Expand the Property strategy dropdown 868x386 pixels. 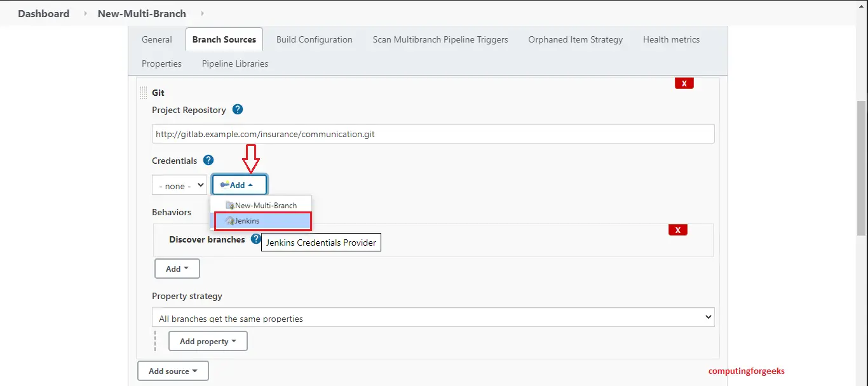tap(433, 317)
